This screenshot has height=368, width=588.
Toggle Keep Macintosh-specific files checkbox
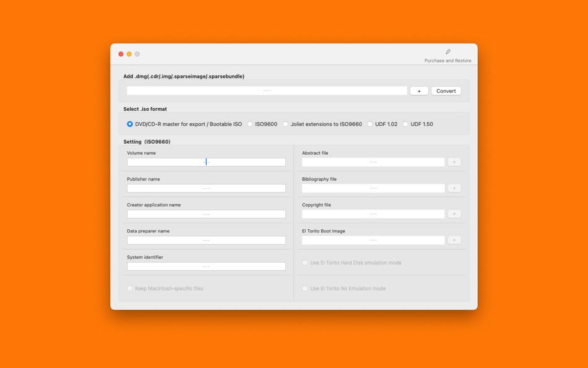click(x=130, y=289)
